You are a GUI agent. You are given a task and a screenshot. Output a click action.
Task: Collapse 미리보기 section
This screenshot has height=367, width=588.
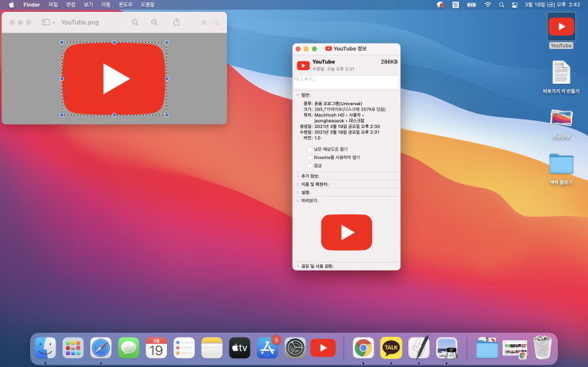click(298, 201)
